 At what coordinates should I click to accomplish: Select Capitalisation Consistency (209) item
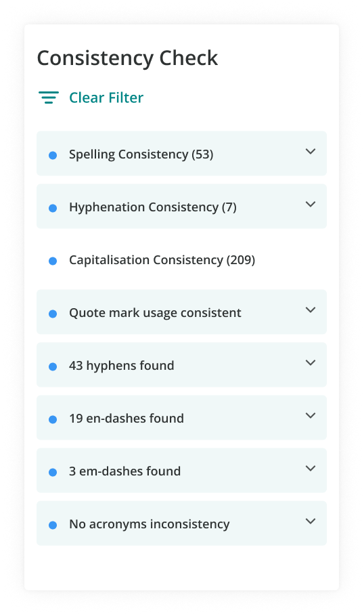tap(181, 260)
